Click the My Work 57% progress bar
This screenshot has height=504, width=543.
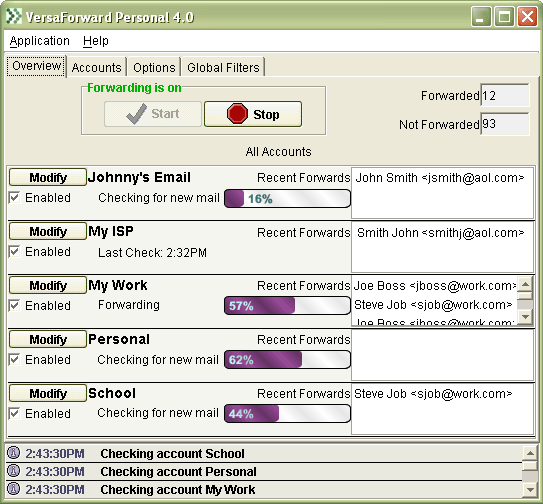click(287, 306)
